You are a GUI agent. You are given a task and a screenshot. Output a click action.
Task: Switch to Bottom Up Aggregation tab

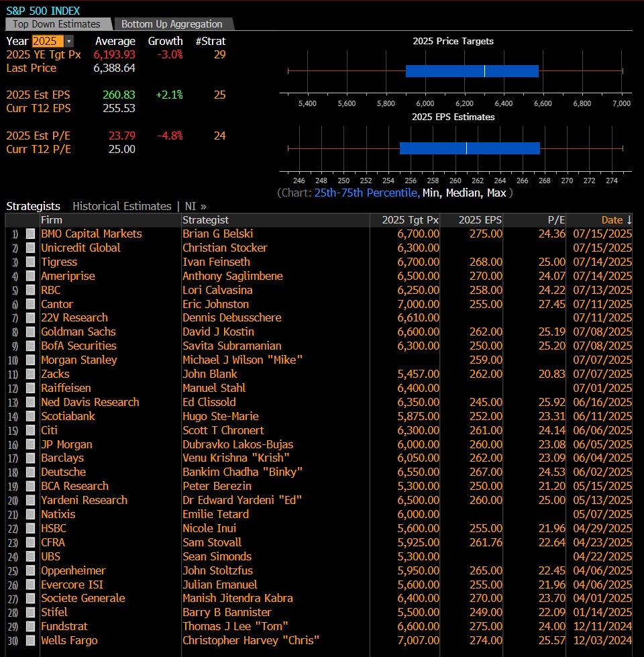pos(172,24)
